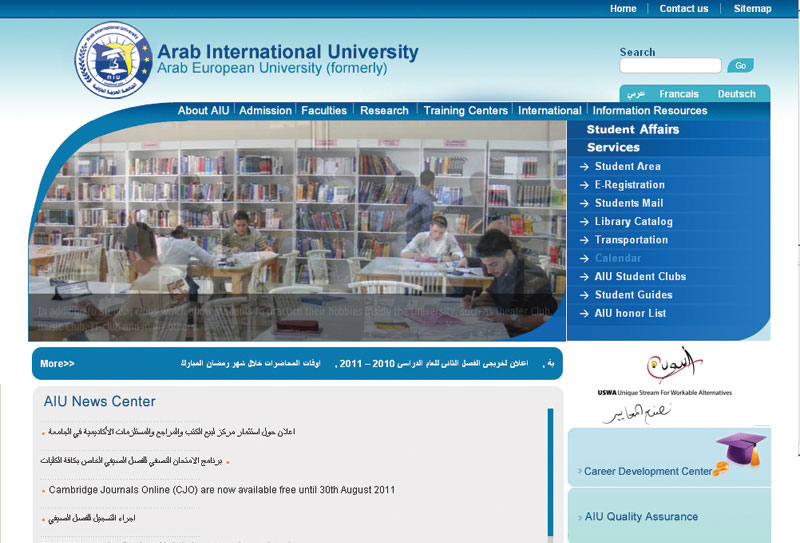Image resolution: width=800 pixels, height=543 pixels.
Task: Click the arrow icon beside Library Catalog
Action: click(584, 222)
